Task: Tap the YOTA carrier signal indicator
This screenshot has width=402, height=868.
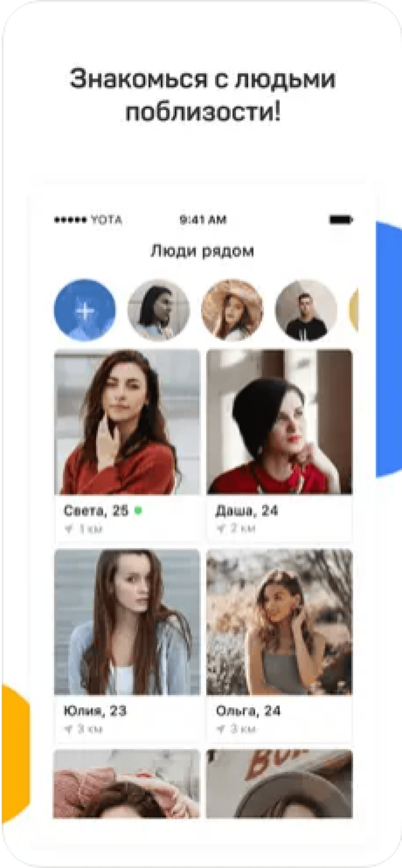Action: click(88, 220)
